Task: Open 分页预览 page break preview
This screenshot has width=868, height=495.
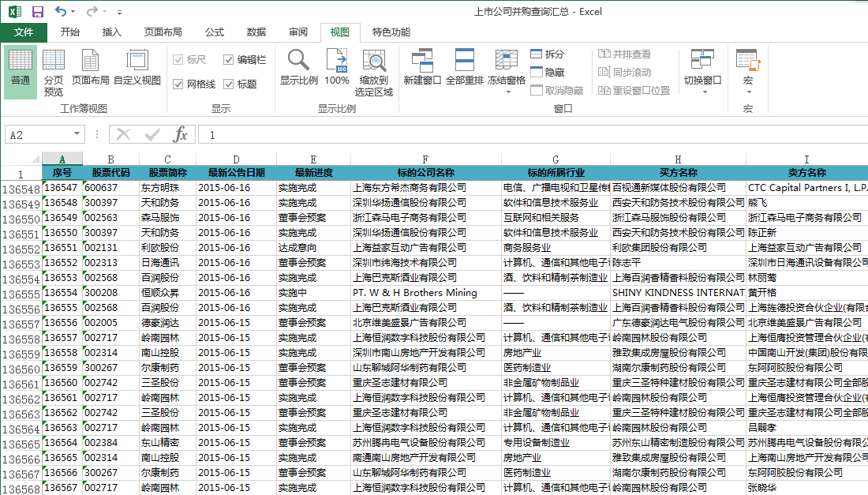Action: 54,71
